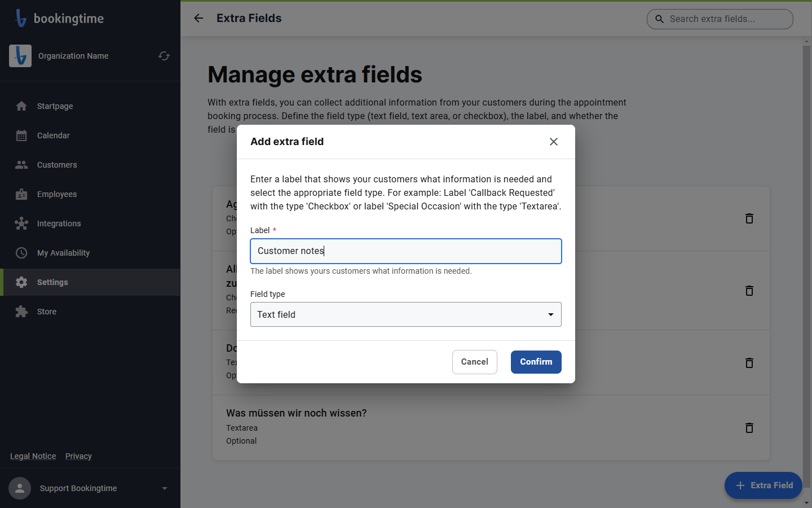Click the Settings gear icon
Screen dimensions: 812x508
(x=21, y=282)
